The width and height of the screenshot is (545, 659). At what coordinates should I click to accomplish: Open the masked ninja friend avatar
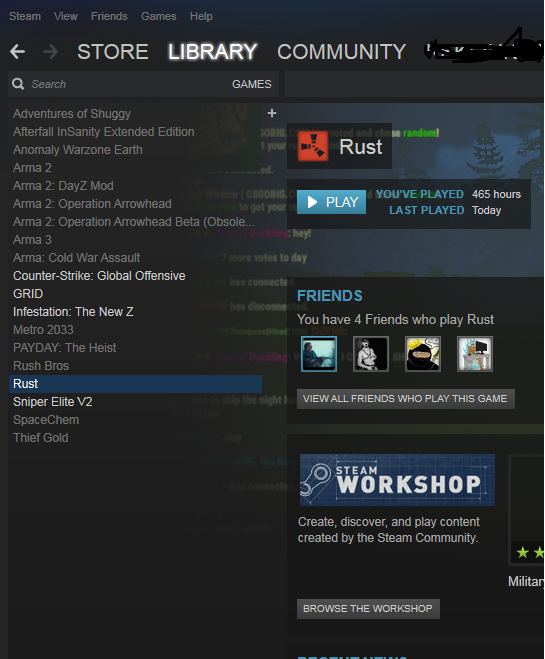(423, 354)
